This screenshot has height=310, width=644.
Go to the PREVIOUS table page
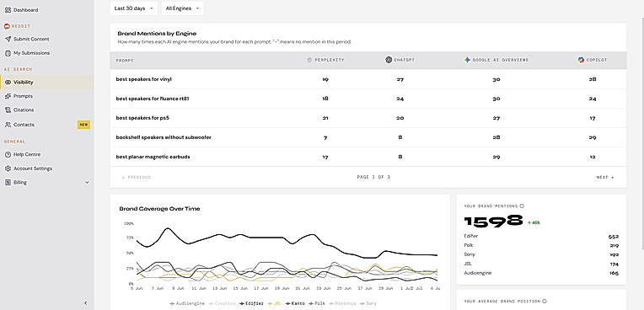pyautogui.click(x=137, y=178)
